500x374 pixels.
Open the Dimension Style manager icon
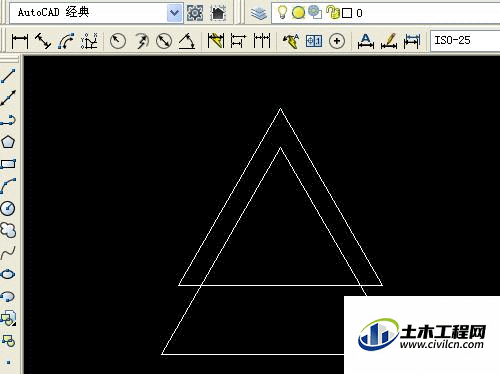point(412,41)
